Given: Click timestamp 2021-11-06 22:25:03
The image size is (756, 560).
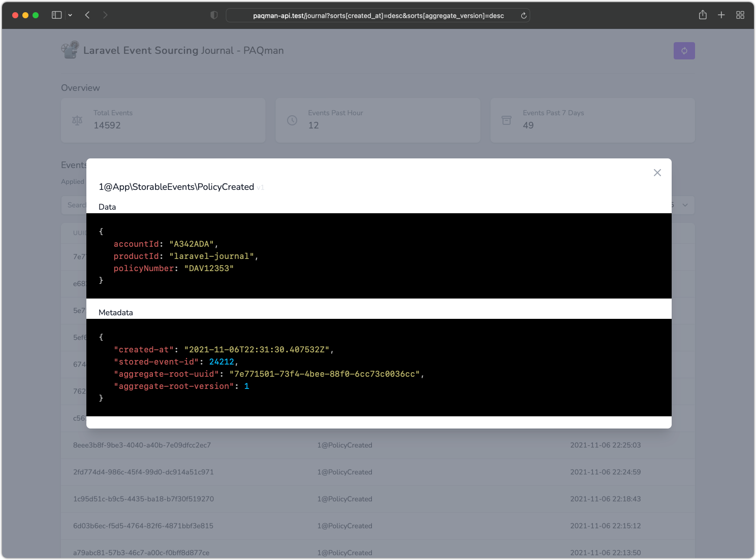Looking at the screenshot, I should coord(605,445).
